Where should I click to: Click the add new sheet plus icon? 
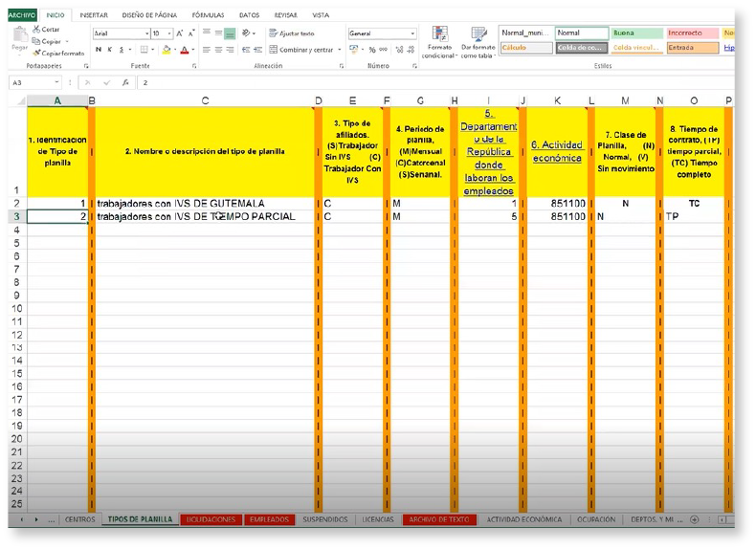pyautogui.click(x=695, y=519)
